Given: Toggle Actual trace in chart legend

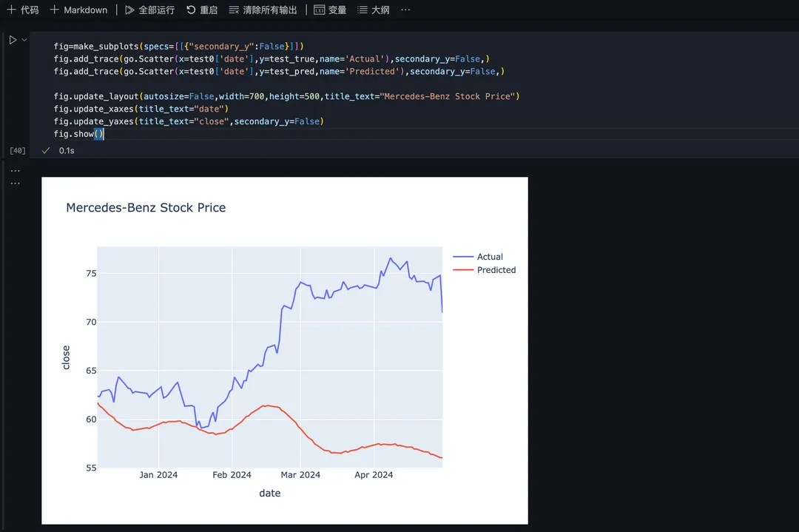Looking at the screenshot, I should click(x=478, y=257).
